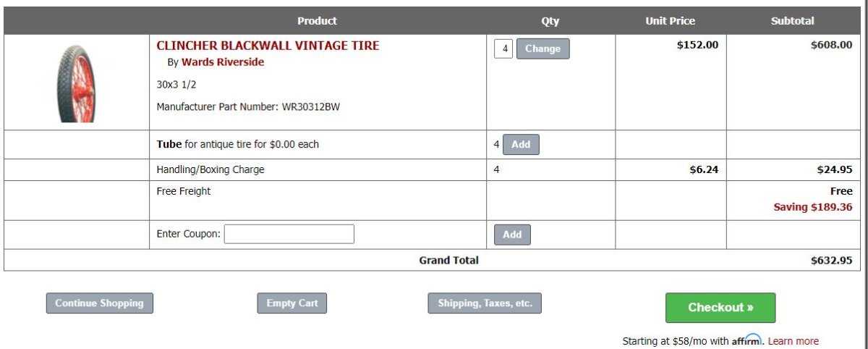This screenshot has width=868, height=349.
Task: Click inside the Enter Coupon field
Action: pos(289,235)
